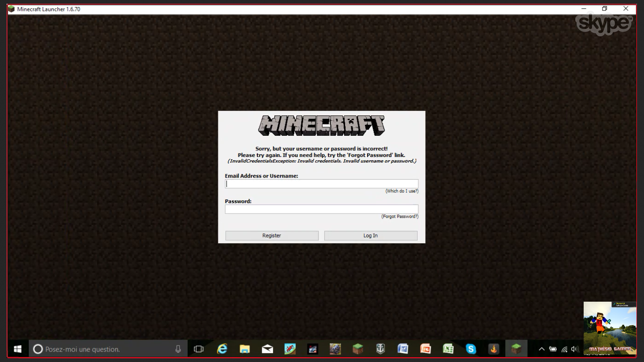Launch the dark racing car game icon
The image size is (644, 362).
click(313, 349)
